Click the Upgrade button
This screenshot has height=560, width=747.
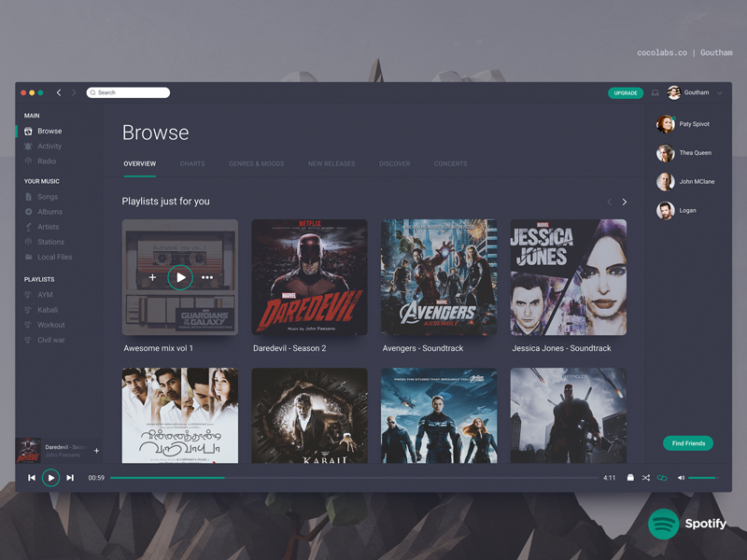(x=626, y=93)
